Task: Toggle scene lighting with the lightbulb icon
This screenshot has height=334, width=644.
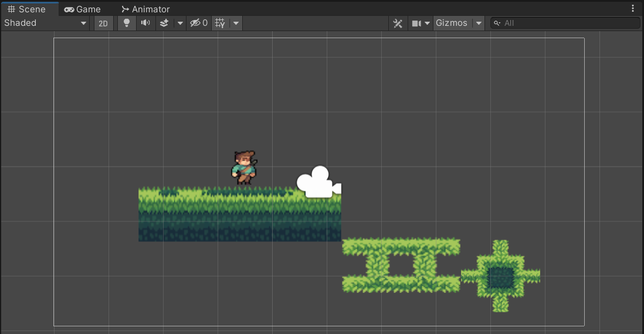Action: tap(127, 23)
